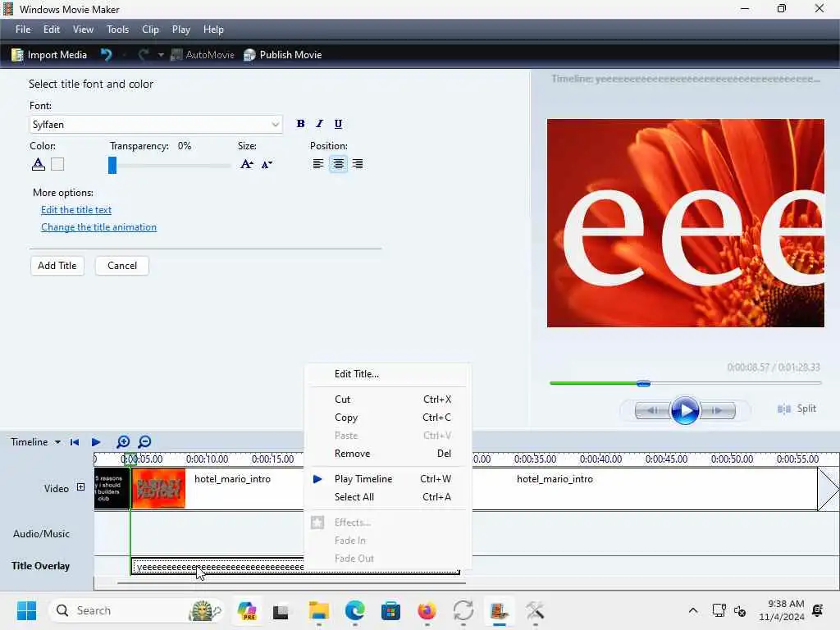Zoom in on the timeline

pyautogui.click(x=123, y=442)
